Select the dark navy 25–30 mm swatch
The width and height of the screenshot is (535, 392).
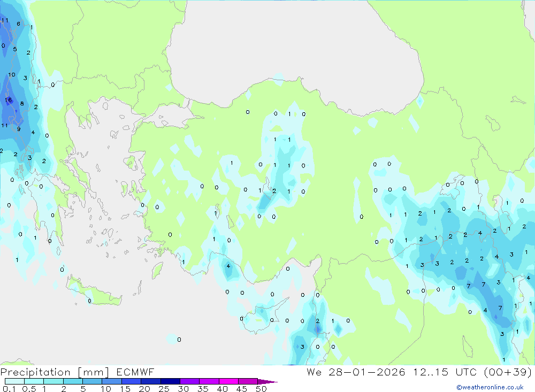coord(170,381)
